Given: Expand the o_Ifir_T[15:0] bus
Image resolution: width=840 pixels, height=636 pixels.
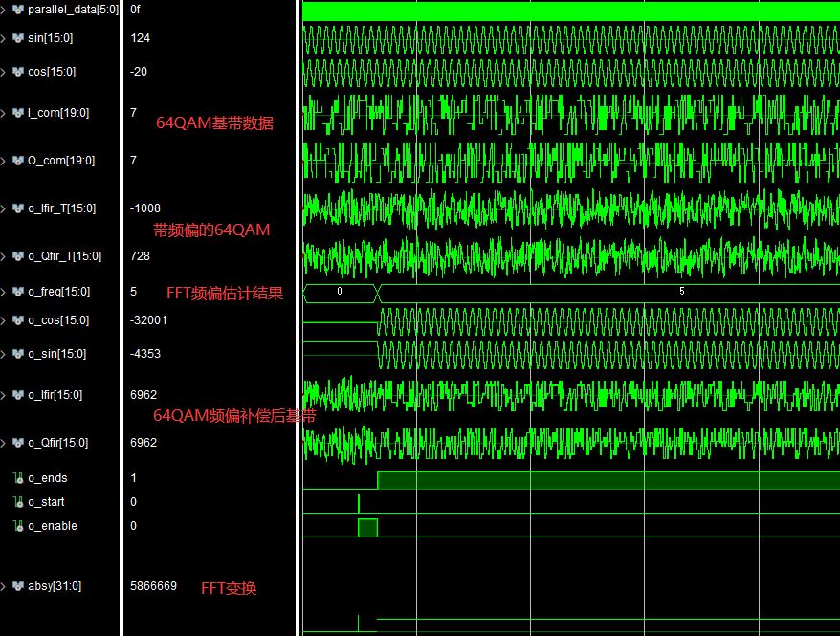Looking at the screenshot, I should pyautogui.click(x=3, y=208).
